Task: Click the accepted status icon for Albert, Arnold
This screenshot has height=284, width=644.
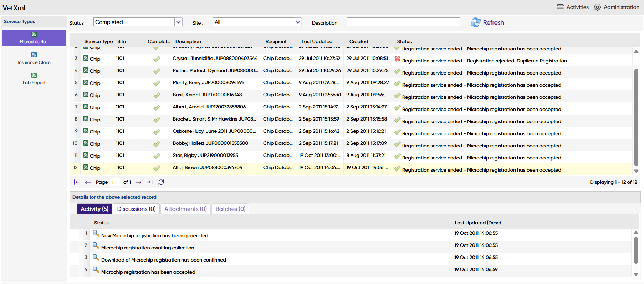Action: [x=397, y=107]
